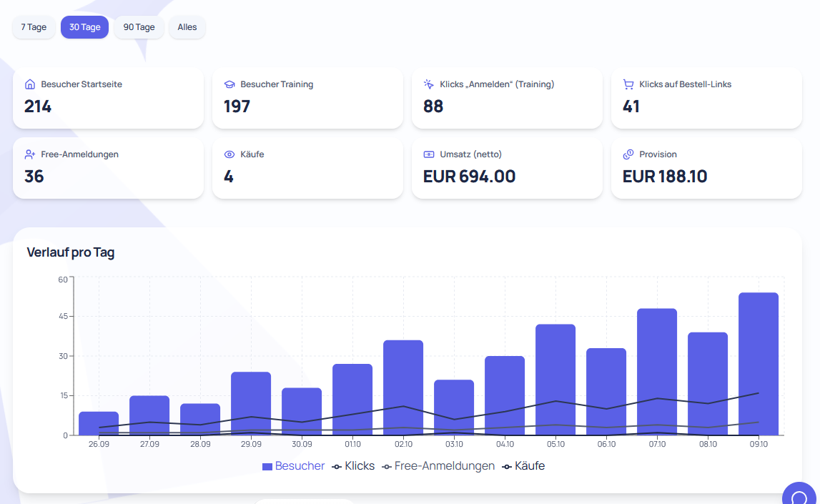Viewport: 820px width, 504px height.
Task: Toggle the Besucher series in legend
Action: [293, 466]
